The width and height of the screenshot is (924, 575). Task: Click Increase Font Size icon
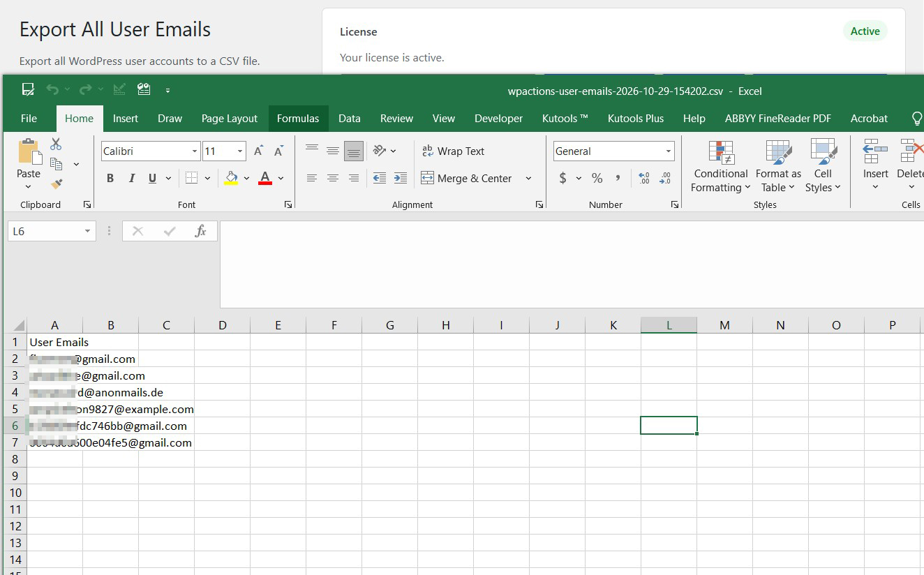click(x=258, y=151)
